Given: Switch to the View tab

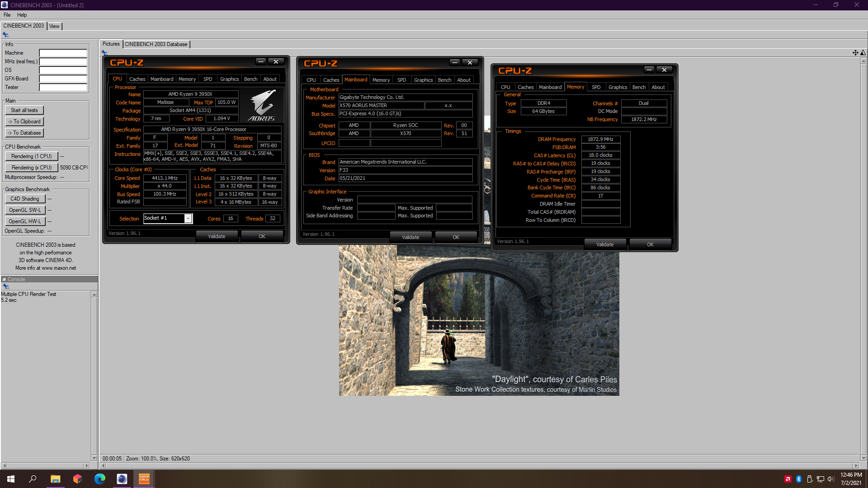Looking at the screenshot, I should 54,26.
